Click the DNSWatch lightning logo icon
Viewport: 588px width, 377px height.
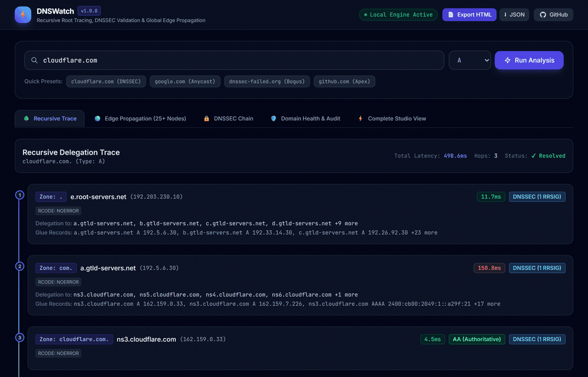pos(23,15)
